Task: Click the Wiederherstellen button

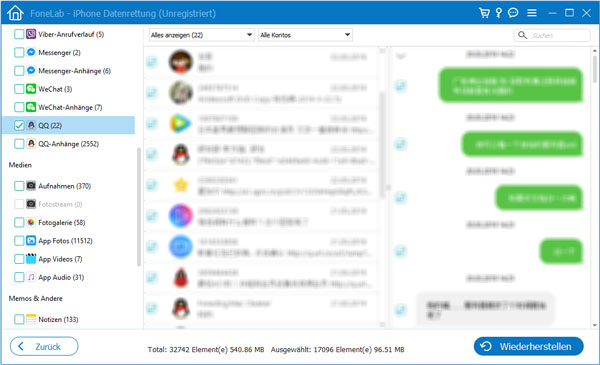Action: pos(528,347)
